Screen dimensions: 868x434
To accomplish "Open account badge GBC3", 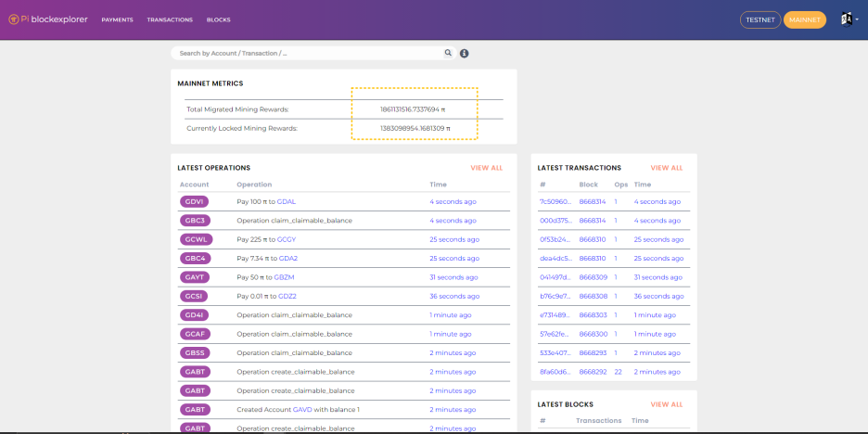I will coord(195,221).
